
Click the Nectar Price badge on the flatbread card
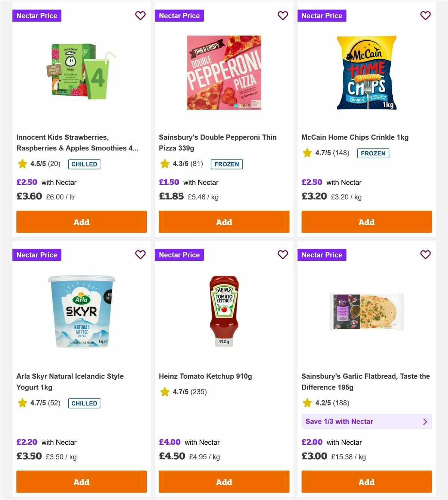[322, 255]
